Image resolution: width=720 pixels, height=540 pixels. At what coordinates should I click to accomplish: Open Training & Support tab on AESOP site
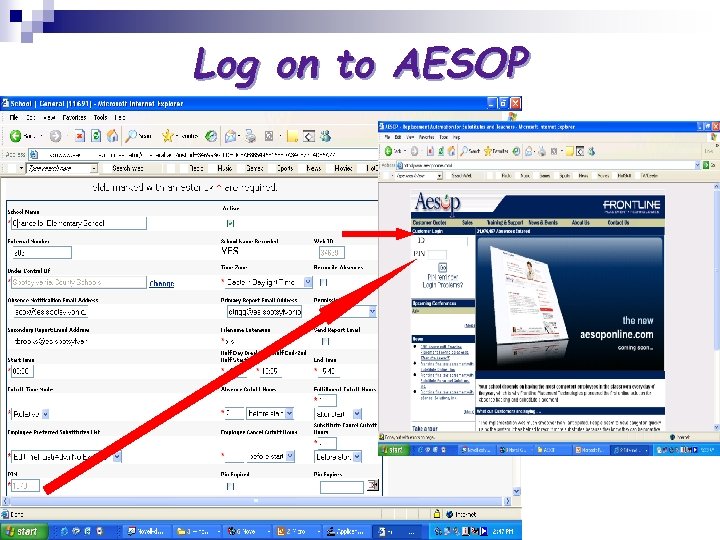click(505, 222)
